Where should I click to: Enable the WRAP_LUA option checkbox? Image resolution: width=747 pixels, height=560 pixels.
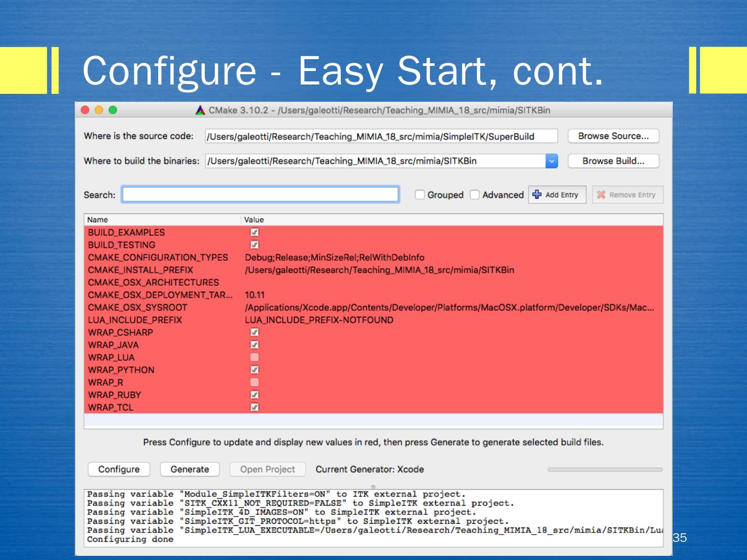[254, 357]
